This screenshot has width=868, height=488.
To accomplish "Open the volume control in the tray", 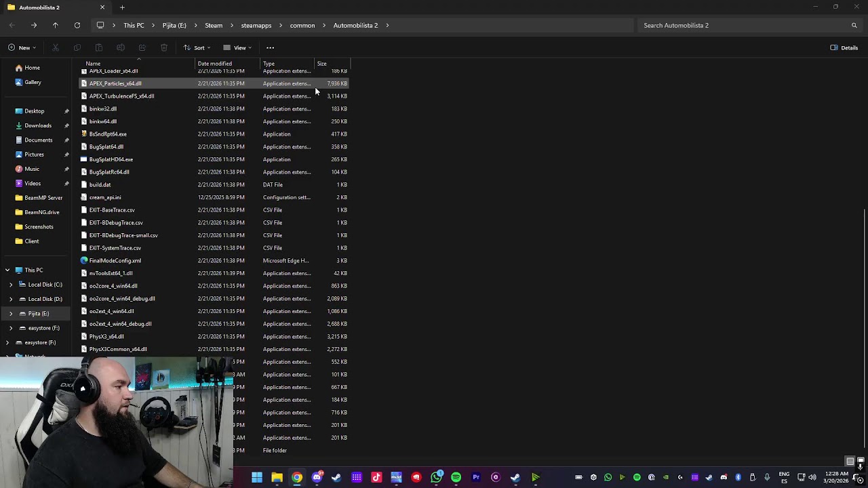I will click(x=812, y=477).
